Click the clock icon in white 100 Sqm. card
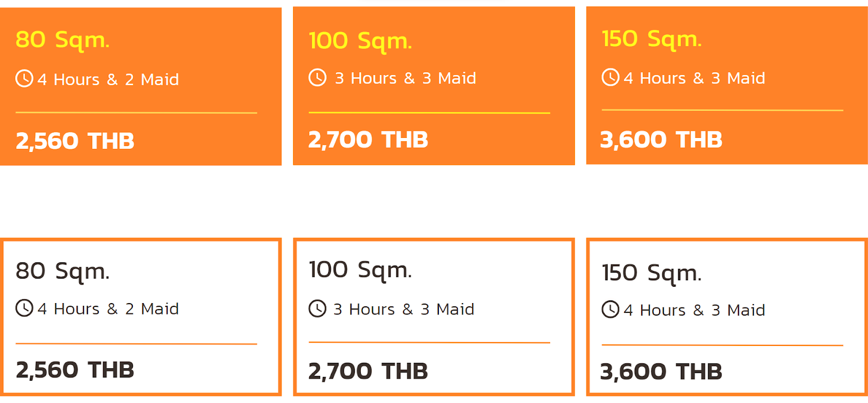Viewport: 868px width, 403px height. [317, 308]
